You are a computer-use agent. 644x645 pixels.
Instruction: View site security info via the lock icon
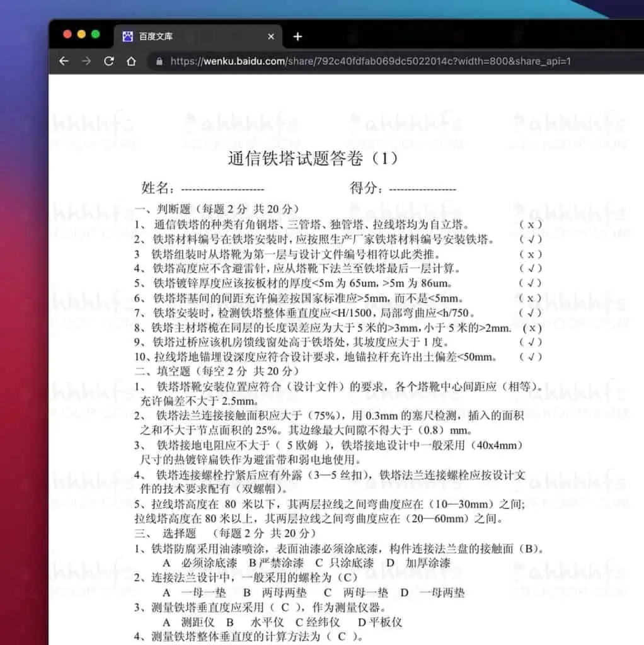click(158, 62)
